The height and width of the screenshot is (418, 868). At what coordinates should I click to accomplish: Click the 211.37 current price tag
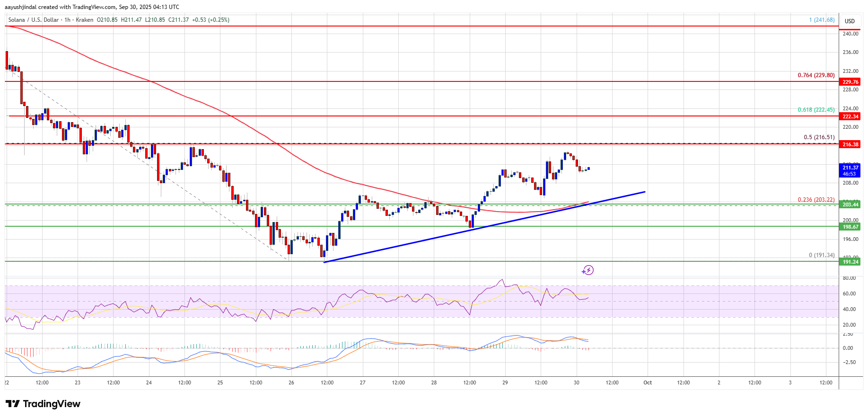click(850, 170)
